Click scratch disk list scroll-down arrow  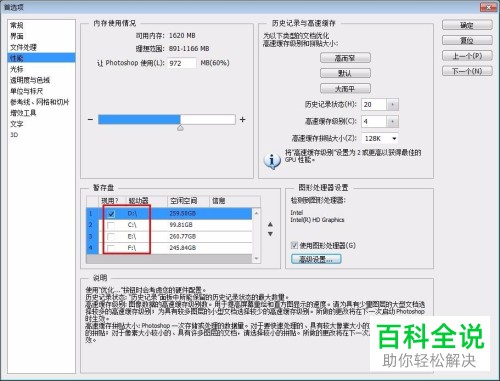pos(256,258)
